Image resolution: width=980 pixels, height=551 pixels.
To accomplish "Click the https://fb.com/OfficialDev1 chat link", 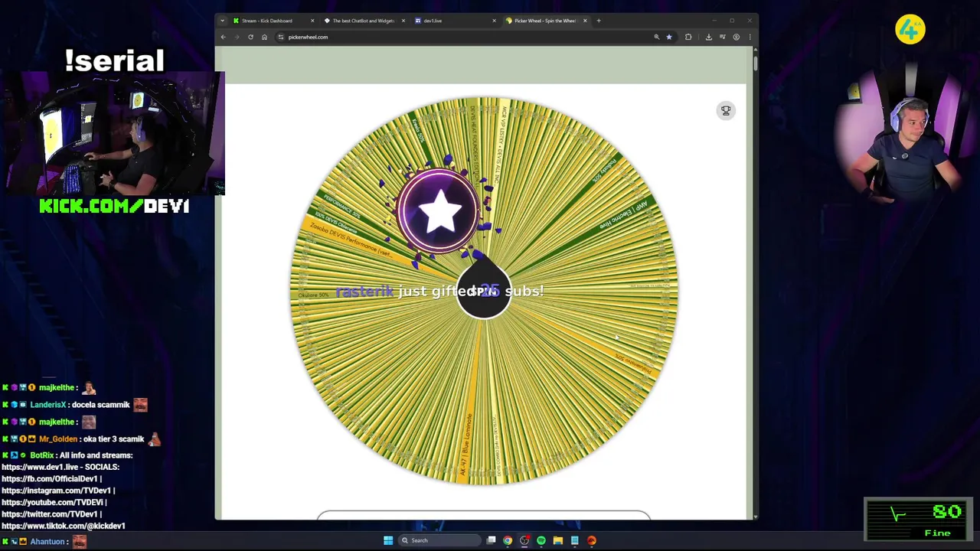I will (51, 479).
